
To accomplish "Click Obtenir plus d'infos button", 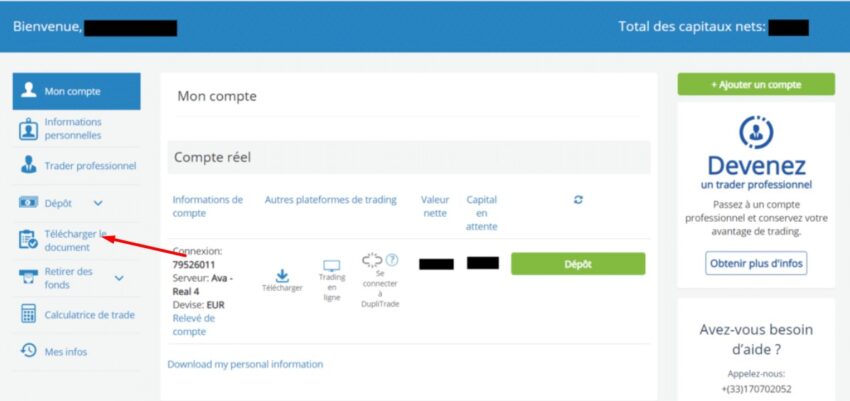I will tap(756, 263).
